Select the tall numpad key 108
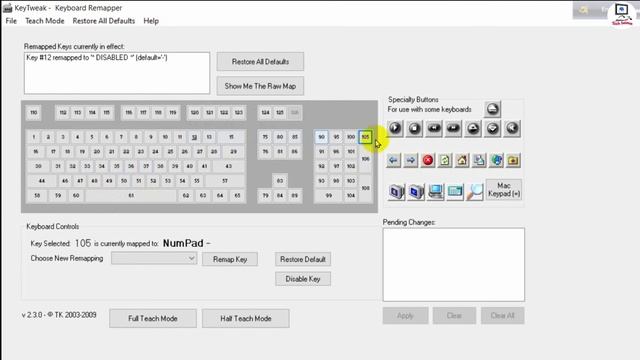This screenshot has width=640, height=360. pyautogui.click(x=365, y=188)
